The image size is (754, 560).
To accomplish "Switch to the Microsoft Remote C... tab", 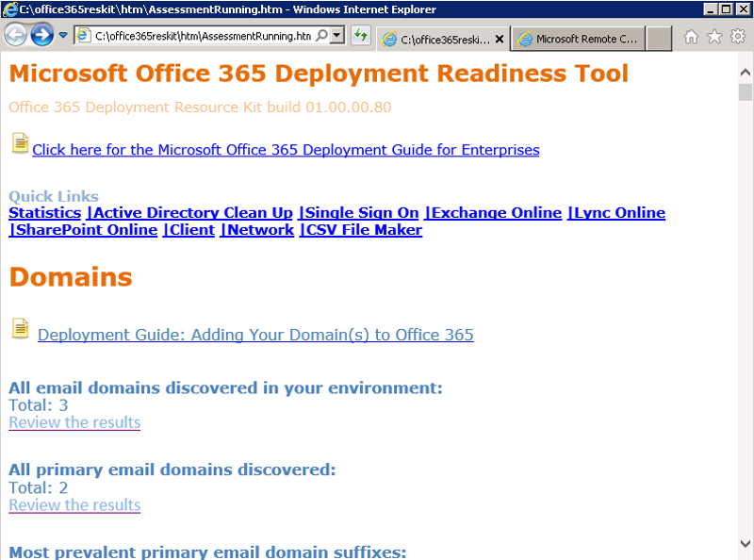I will (578, 40).
